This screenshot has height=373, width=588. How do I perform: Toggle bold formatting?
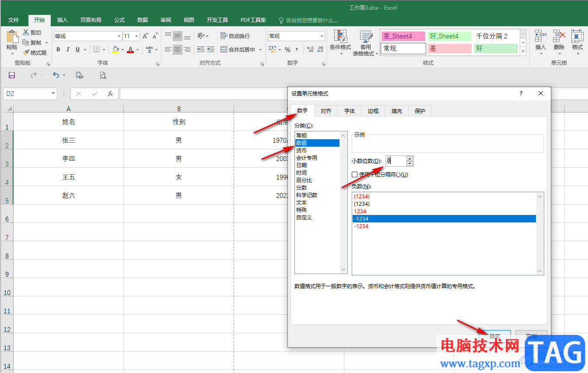[58, 49]
